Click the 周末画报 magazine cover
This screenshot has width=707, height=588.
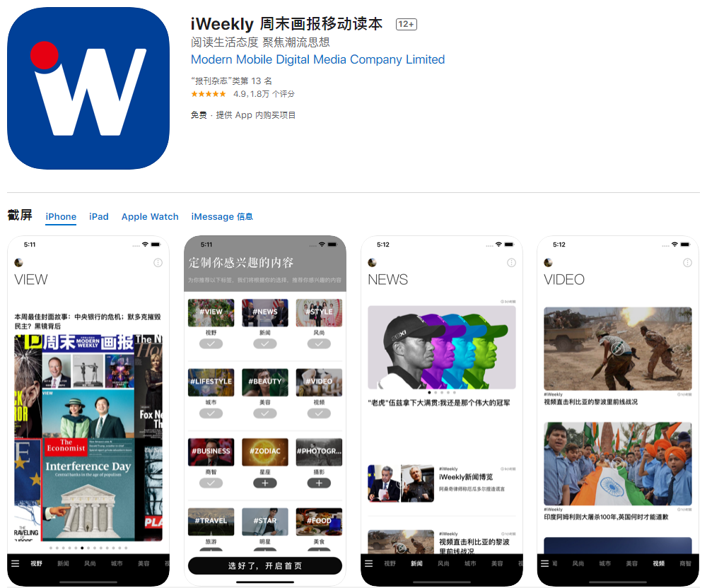click(x=88, y=386)
